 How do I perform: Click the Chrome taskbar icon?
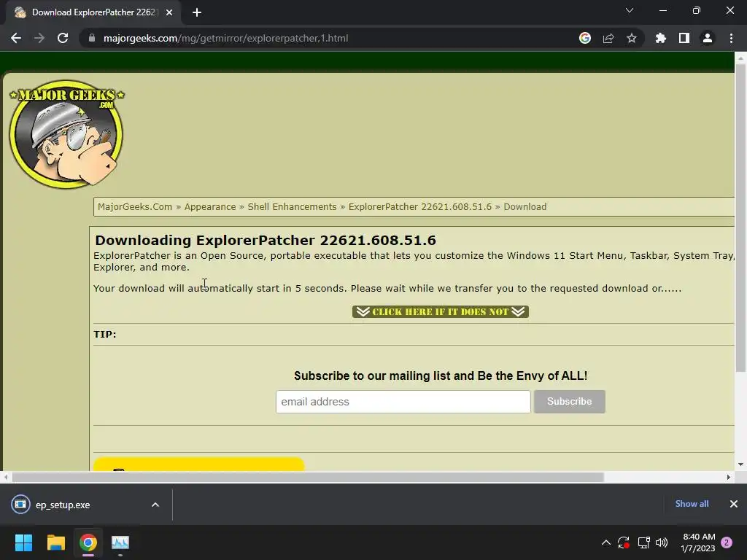[88, 542]
